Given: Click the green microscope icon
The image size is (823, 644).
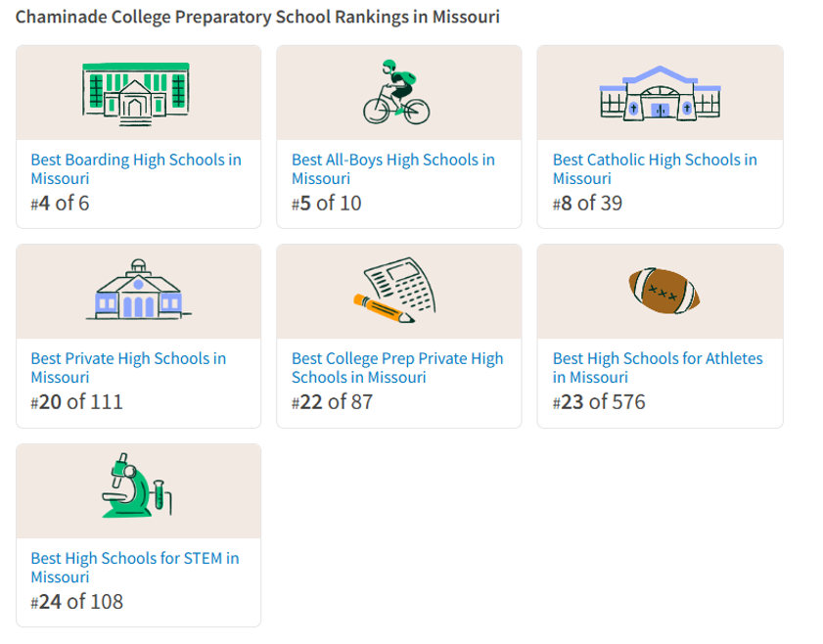Looking at the screenshot, I should click(x=137, y=486).
